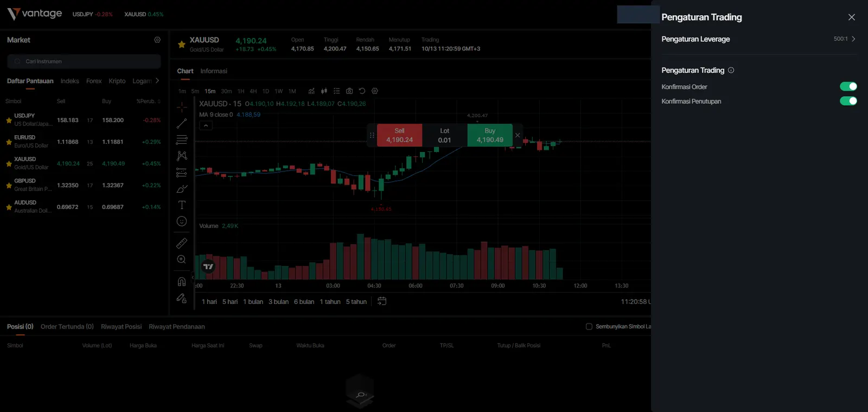Image resolution: width=868 pixels, height=412 pixels.
Task: Select the long position forecasting tool
Action: tap(182, 173)
